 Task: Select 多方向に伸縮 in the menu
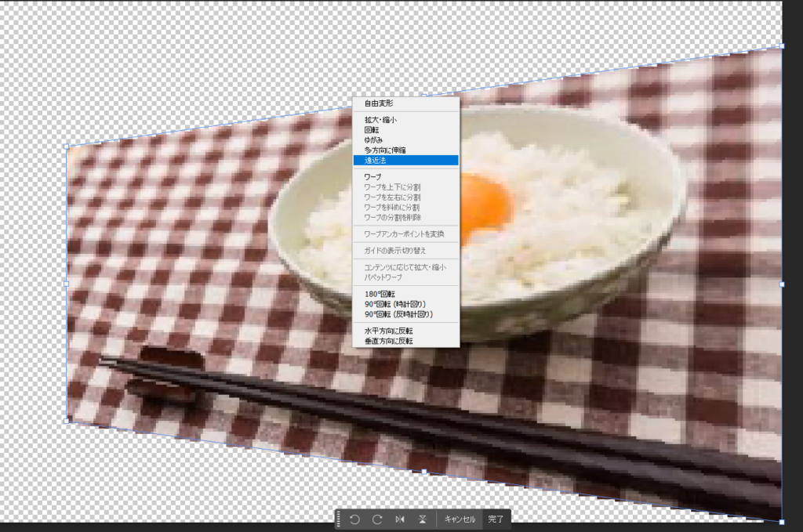[385, 150]
